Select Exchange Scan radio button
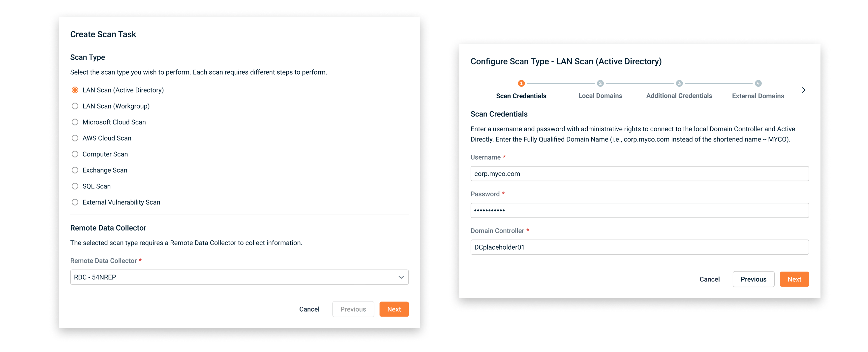868x352 pixels. 75,170
